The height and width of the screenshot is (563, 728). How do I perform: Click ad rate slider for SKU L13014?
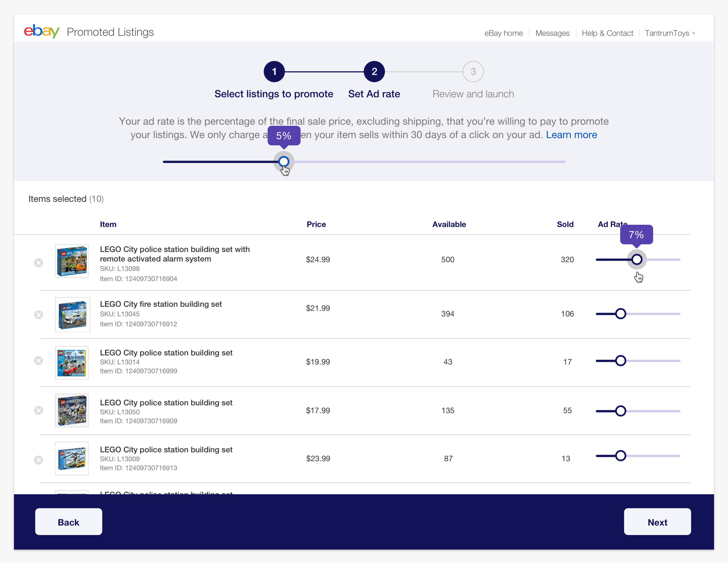[x=620, y=360]
